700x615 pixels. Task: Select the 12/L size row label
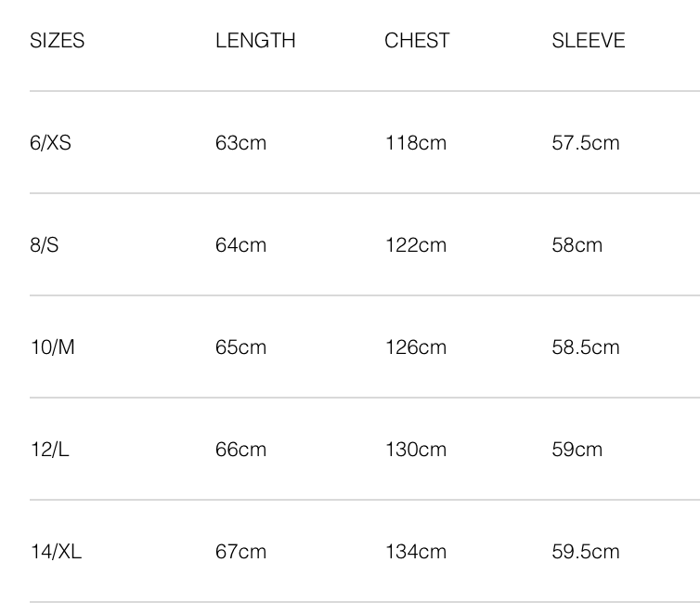pos(49,450)
